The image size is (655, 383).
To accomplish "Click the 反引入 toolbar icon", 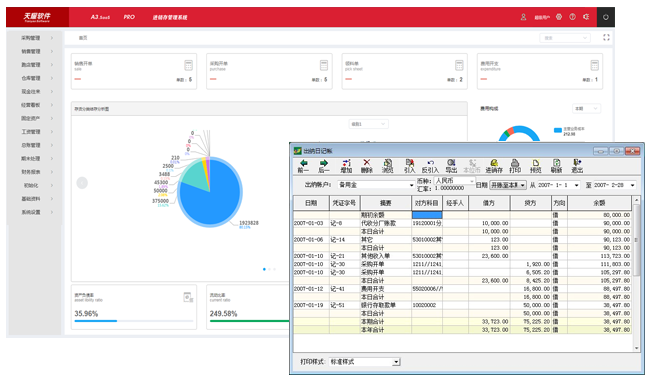I will coord(430,166).
